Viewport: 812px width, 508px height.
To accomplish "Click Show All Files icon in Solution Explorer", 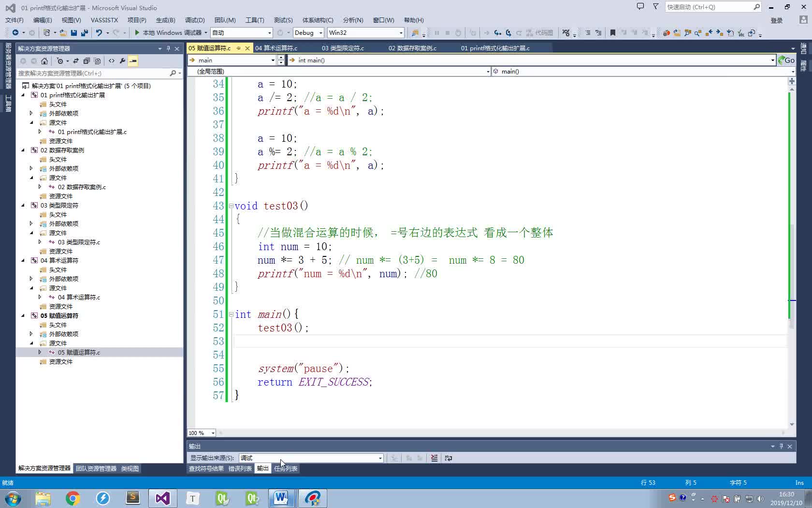I will tap(97, 61).
